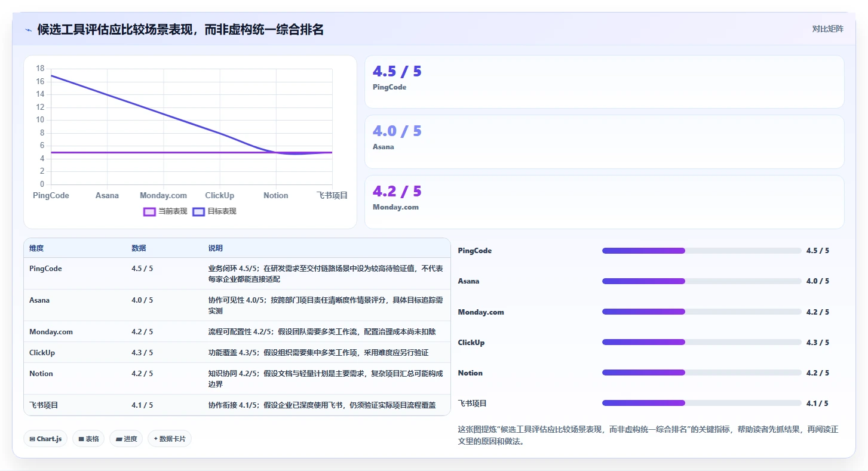Image resolution: width=868 pixels, height=471 pixels.
Task: Click the PingCode label on the chart x-axis
Action: pos(51,196)
